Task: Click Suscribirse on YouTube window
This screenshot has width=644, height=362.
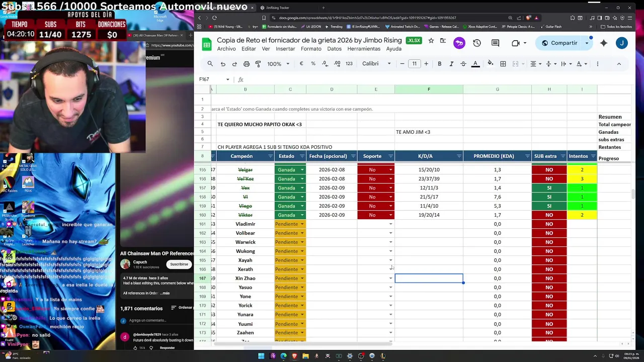Action: tap(179, 264)
